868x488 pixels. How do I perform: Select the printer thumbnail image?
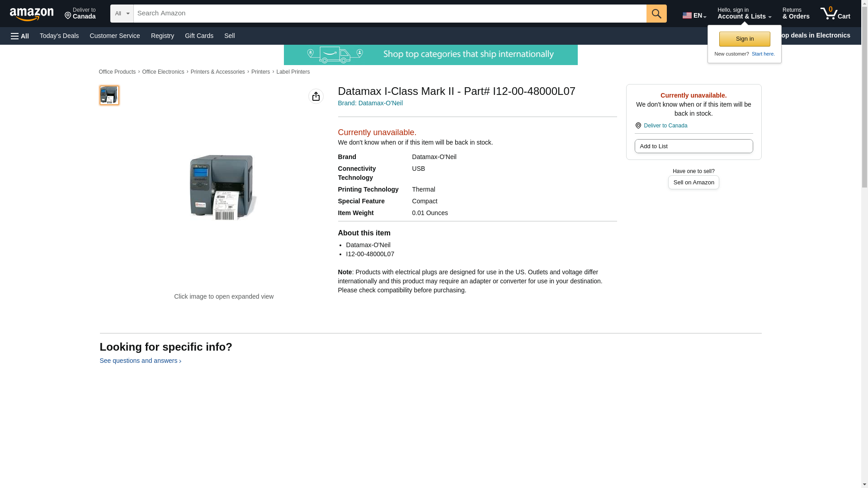[109, 95]
